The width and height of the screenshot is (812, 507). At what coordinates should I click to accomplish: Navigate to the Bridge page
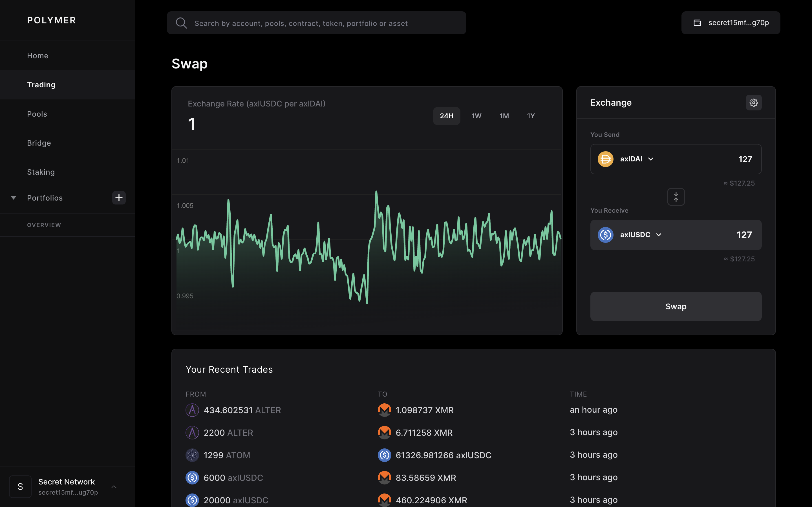[39, 143]
